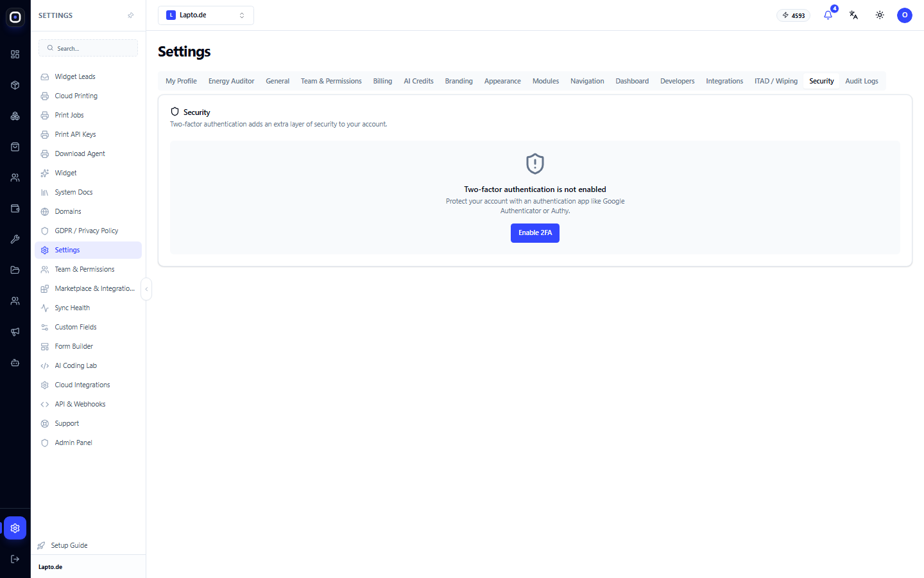Viewport: 924px width, 578px height.
Task: Open the notifications bell
Action: click(828, 15)
